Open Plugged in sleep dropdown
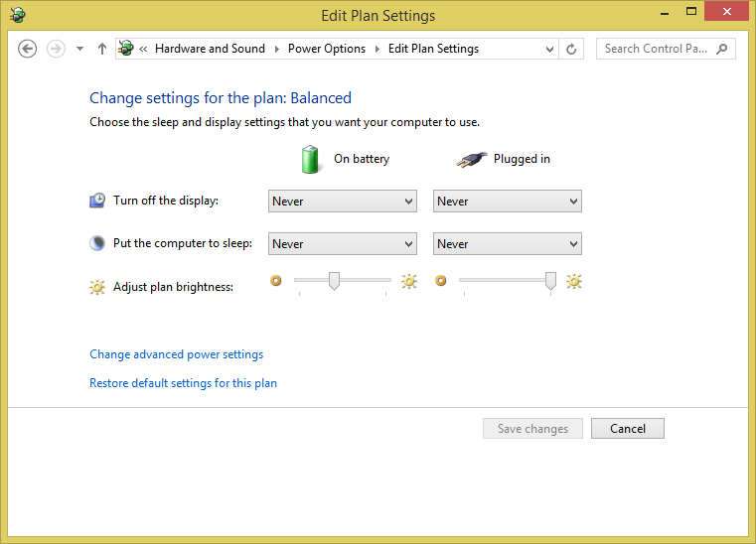Image resolution: width=756 pixels, height=544 pixels. tap(508, 244)
